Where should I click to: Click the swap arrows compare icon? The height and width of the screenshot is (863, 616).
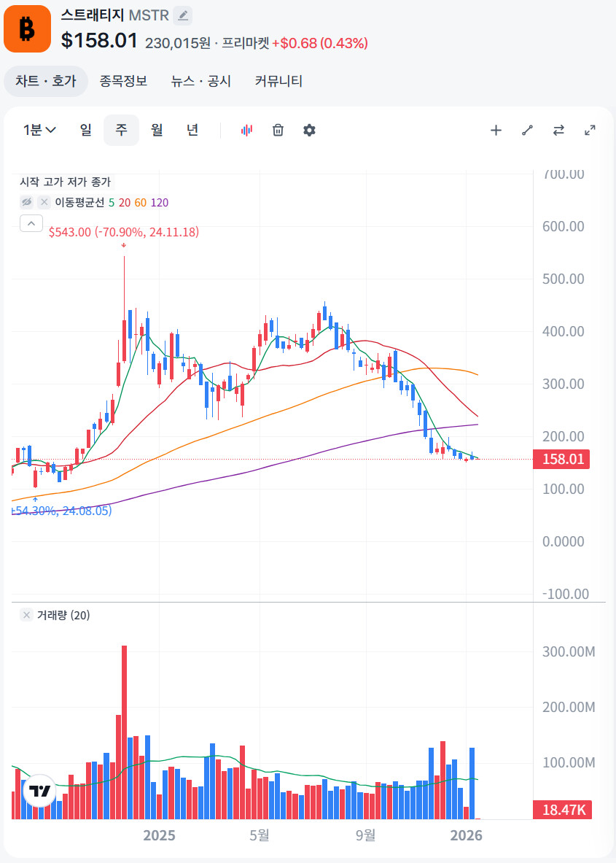tap(558, 131)
